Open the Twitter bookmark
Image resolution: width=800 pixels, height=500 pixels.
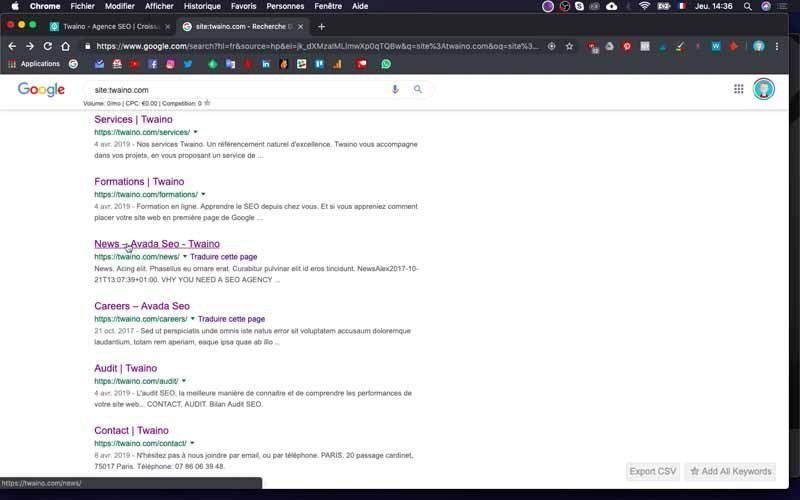tap(188, 64)
